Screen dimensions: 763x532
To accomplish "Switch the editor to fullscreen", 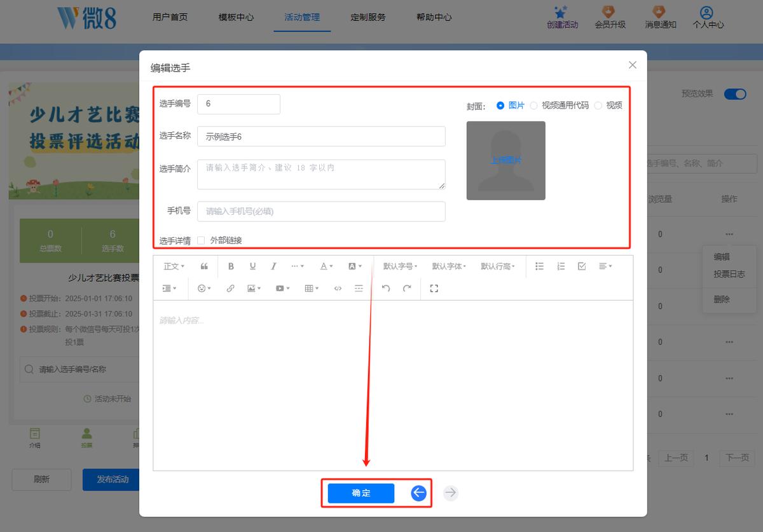I will click(434, 289).
